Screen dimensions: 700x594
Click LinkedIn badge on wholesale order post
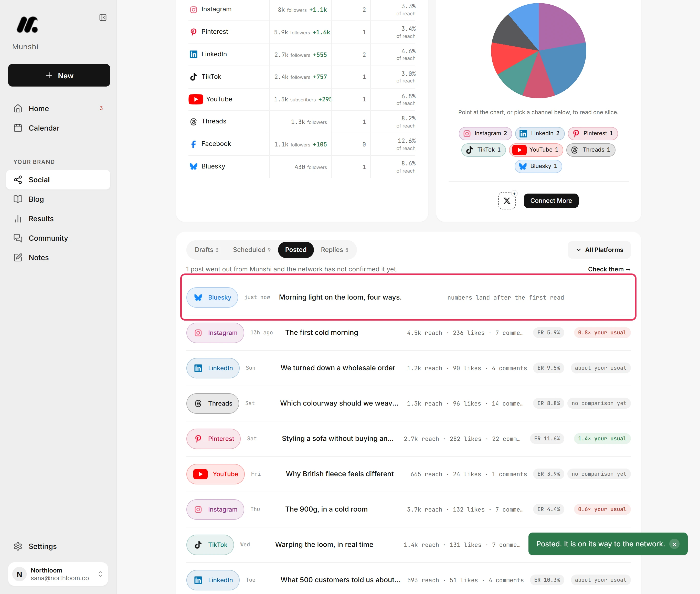[x=213, y=368]
